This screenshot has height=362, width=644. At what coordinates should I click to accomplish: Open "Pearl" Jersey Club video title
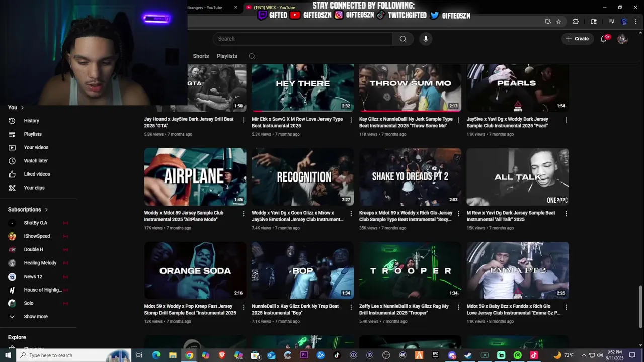click(508, 123)
